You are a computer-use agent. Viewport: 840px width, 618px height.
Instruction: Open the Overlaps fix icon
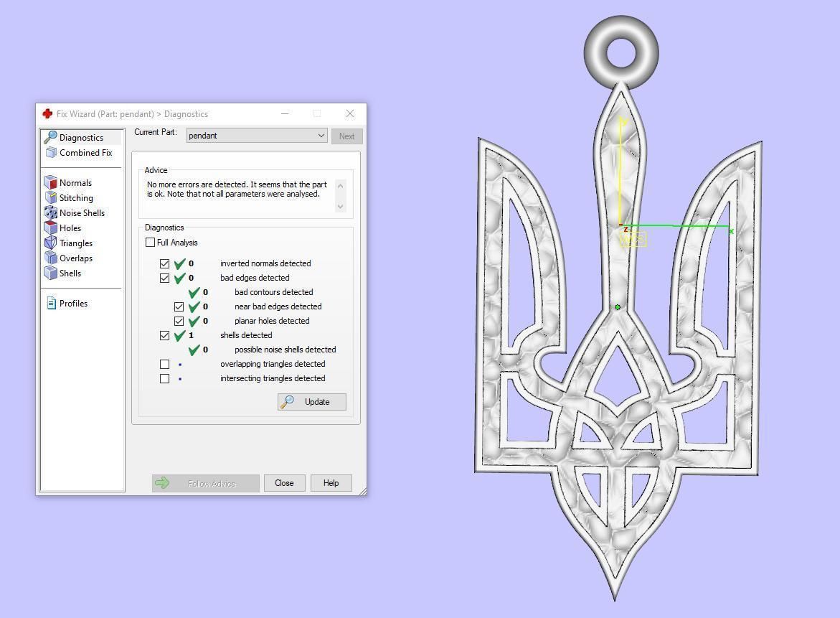pos(50,257)
